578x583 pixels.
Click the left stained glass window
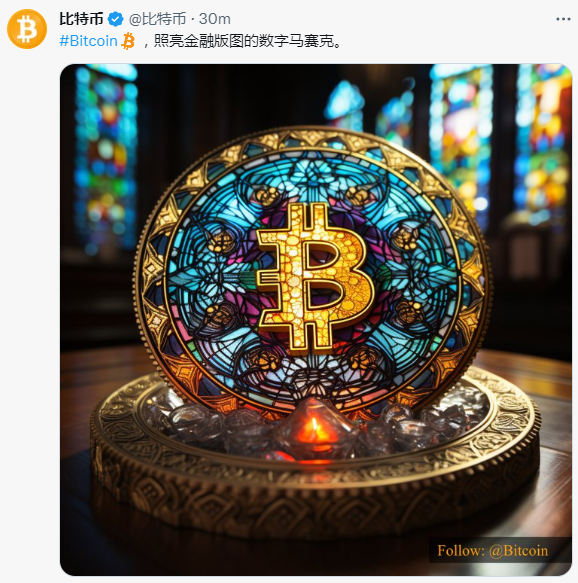tap(106, 157)
